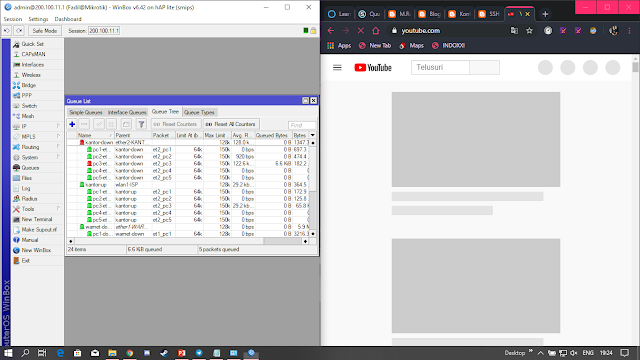
Task: Open WinBox Dashboard menu
Action: point(68,19)
